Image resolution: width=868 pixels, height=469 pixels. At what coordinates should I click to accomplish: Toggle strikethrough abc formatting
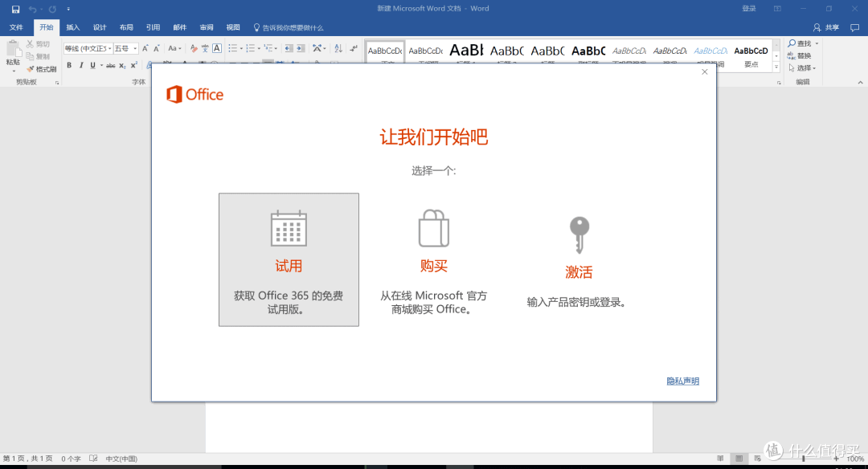111,65
